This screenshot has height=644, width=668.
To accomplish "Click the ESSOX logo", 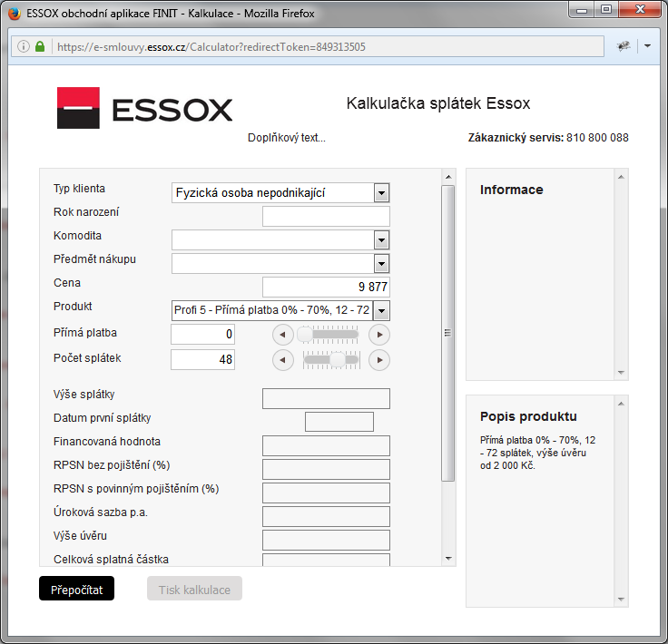I will (145, 108).
